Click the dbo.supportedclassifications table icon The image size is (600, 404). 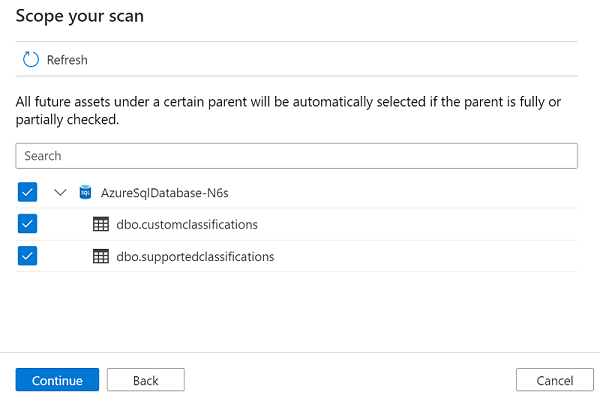click(x=100, y=256)
